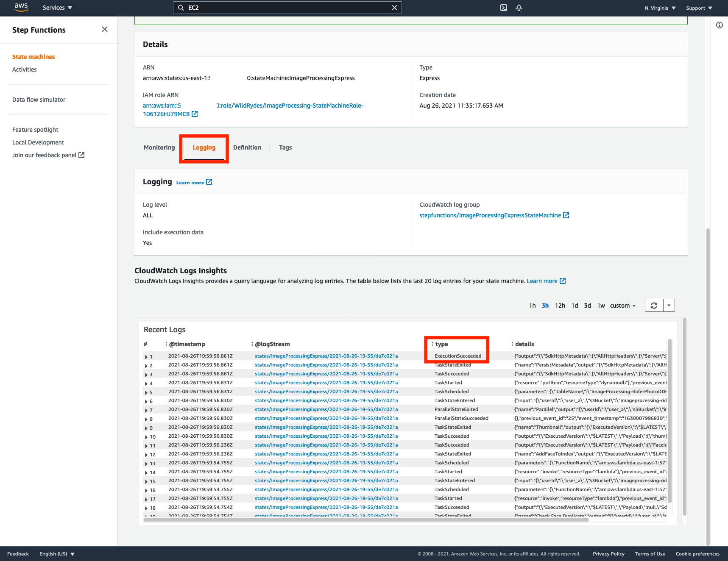Viewport: 728px width, 561px height.
Task: Open the notifications bell icon
Action: [519, 8]
